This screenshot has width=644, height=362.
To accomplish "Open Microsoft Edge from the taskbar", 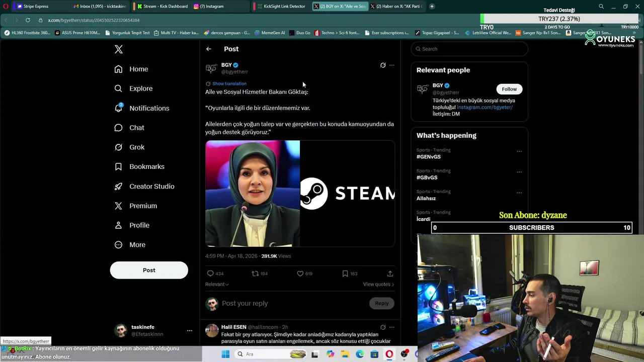I will pyautogui.click(x=360, y=354).
